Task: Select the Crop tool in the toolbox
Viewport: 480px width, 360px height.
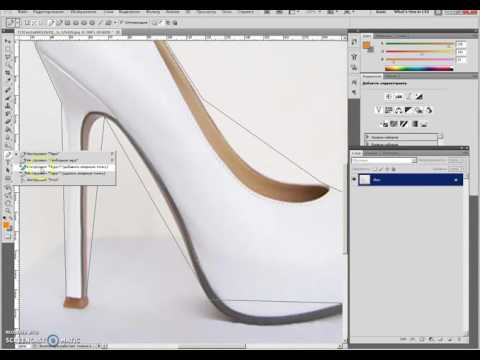Action: coord(8,73)
